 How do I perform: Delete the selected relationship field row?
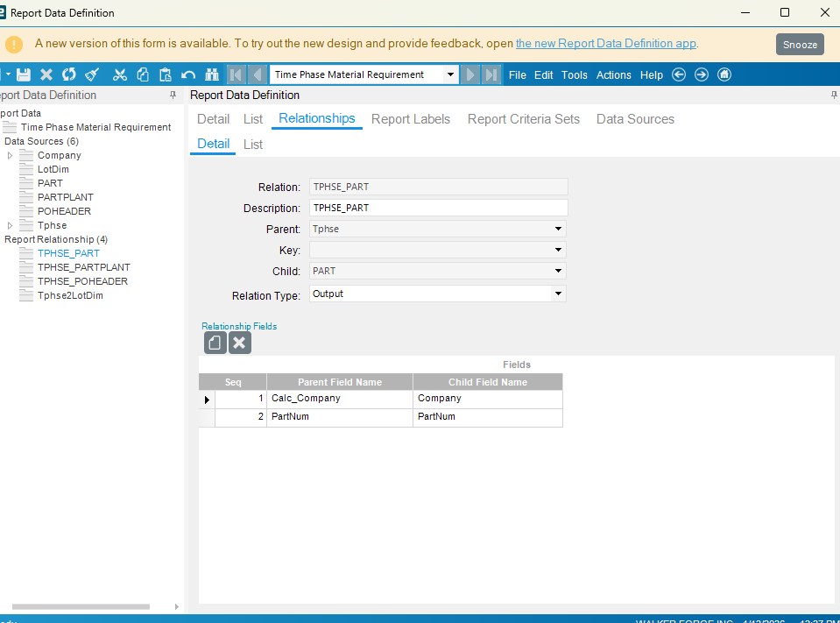(x=239, y=343)
